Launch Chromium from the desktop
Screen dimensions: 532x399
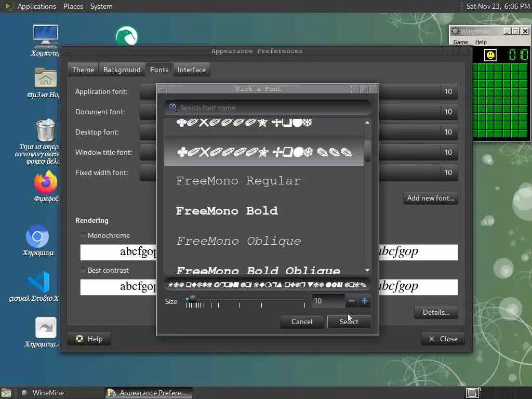point(37,236)
